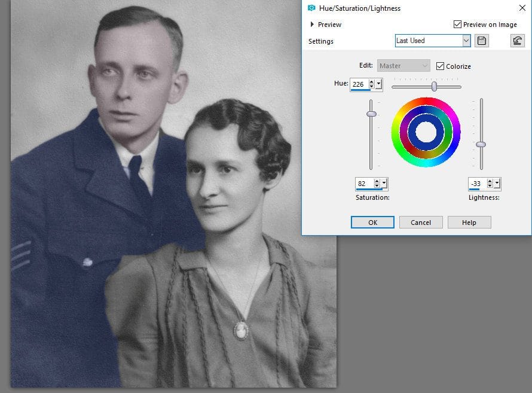
Task: Increase Lightness with the up spinner arrow
Action: point(490,181)
